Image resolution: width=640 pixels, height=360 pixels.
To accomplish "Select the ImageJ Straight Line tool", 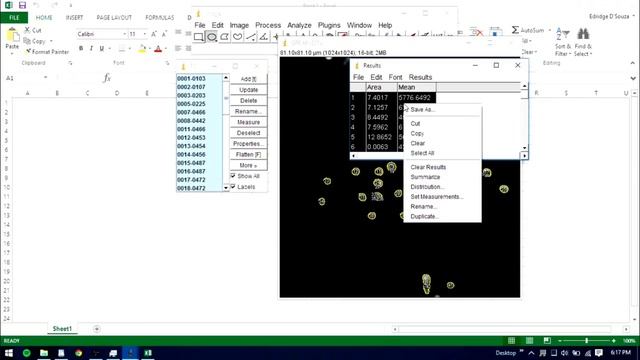I will tap(251, 37).
